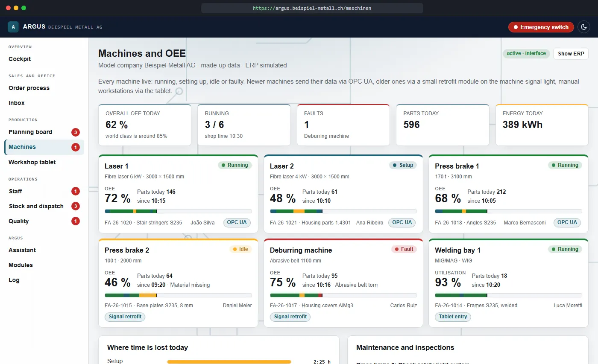Click Deburring machine Fault badge
598x364 pixels.
pyautogui.click(x=404, y=249)
